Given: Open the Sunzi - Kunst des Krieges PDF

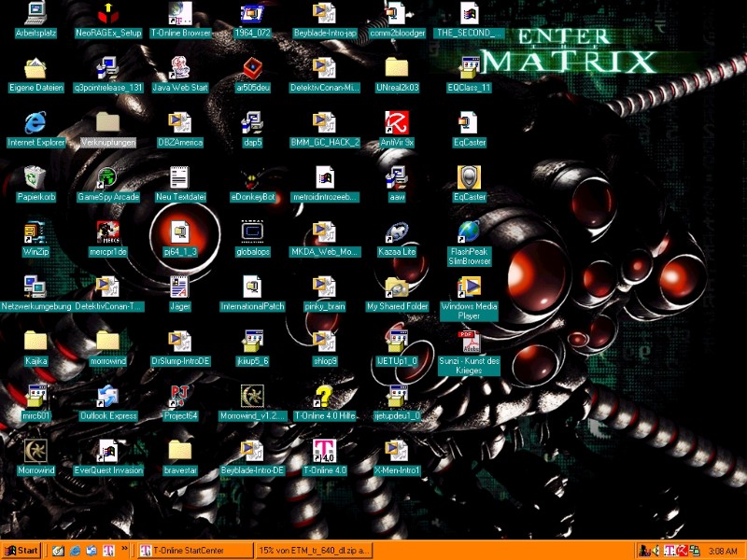Looking at the screenshot, I should tap(469, 342).
